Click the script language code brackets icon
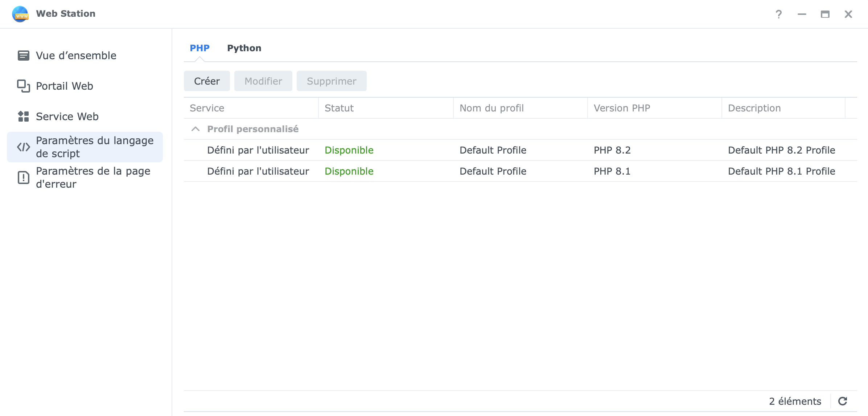The height and width of the screenshot is (416, 868). [x=23, y=147]
